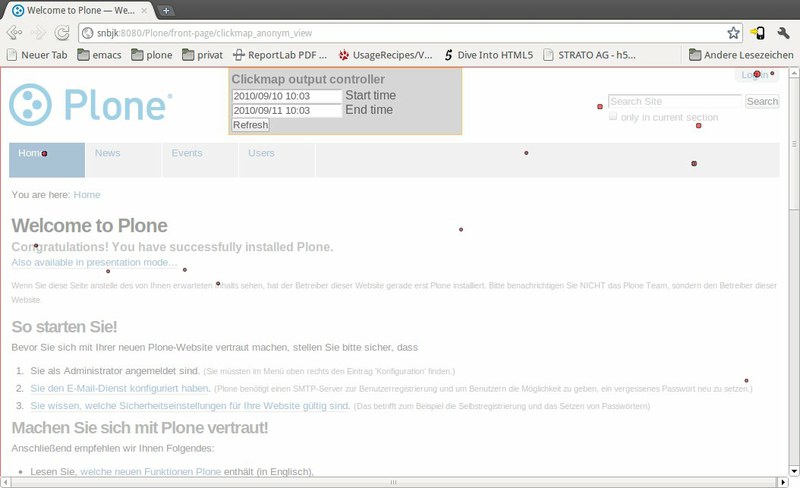The height and width of the screenshot is (488, 800).
Task: Open the Users navigation tab
Action: click(x=261, y=153)
